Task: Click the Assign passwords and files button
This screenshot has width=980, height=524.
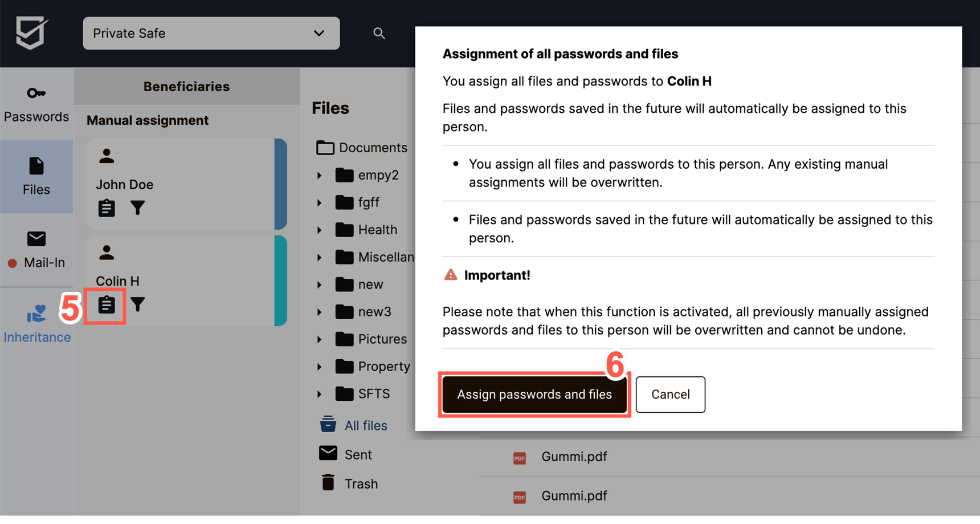Action: [x=534, y=394]
